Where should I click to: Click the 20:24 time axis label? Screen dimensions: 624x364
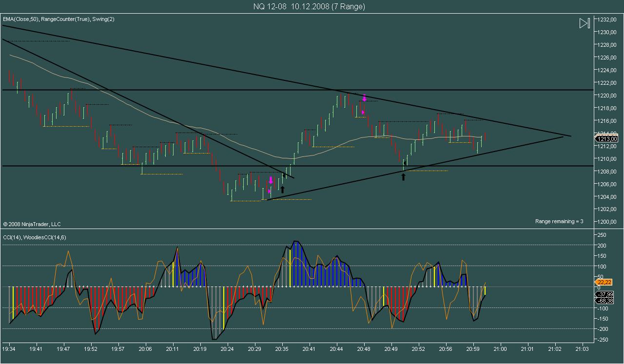[227, 349]
